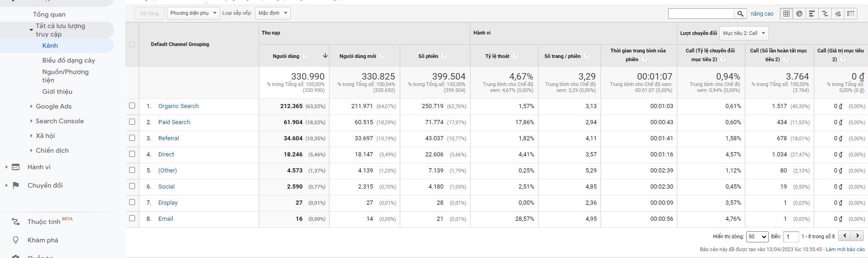Screen dimensions: 868x258
Task: Open the Mục tiêu 2: Call dropdown
Action: pyautogui.click(x=743, y=33)
